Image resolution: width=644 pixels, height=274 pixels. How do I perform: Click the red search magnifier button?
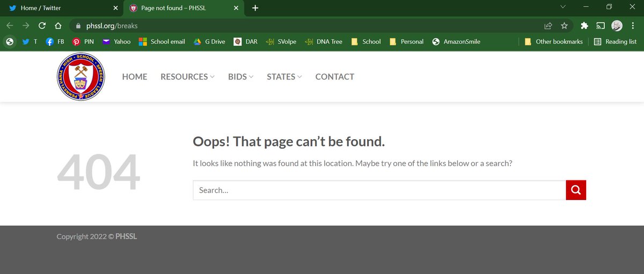[x=576, y=190]
